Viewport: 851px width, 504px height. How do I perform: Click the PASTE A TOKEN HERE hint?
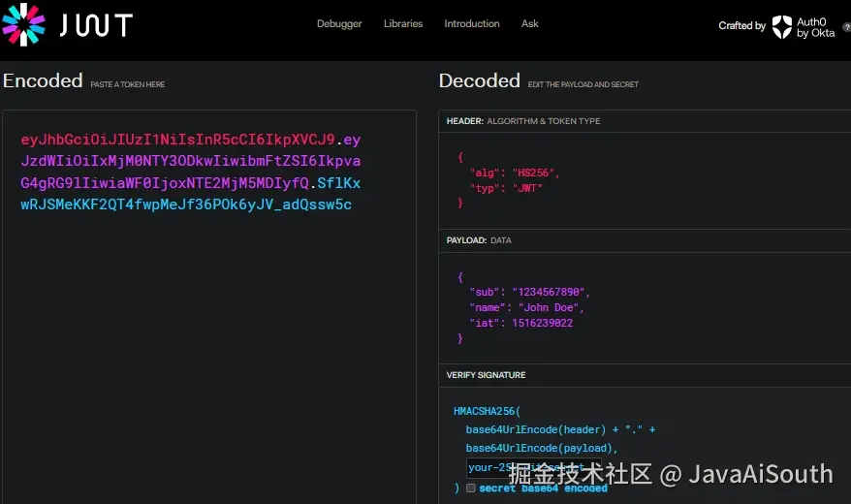(128, 84)
